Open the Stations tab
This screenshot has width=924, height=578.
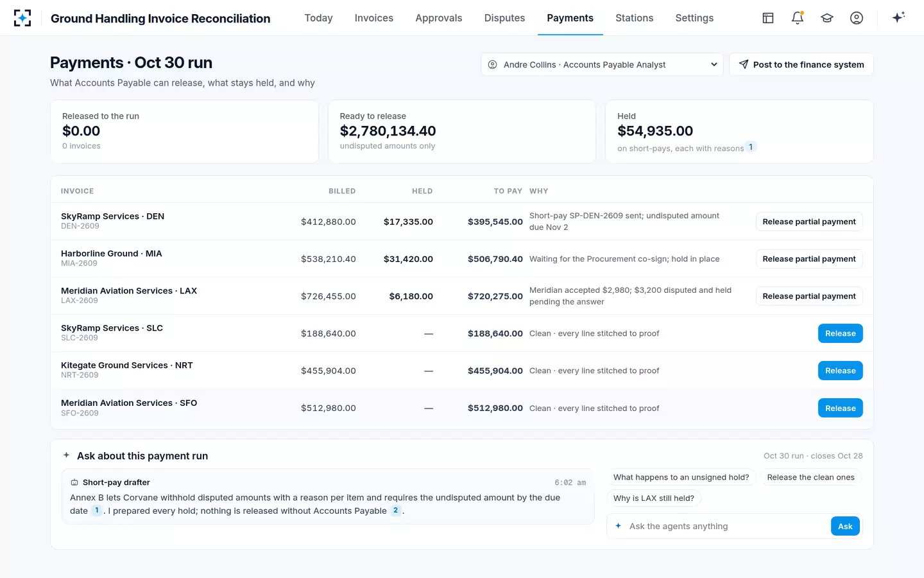pos(635,18)
